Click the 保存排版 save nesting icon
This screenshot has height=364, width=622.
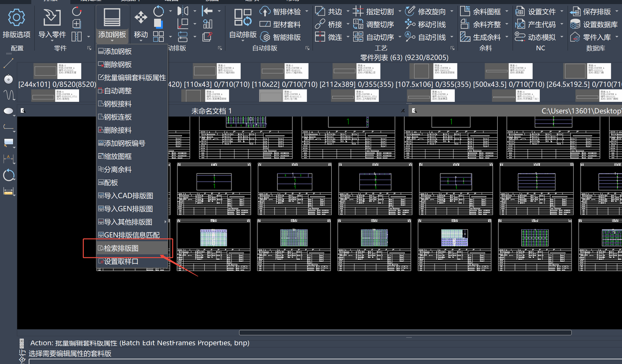tap(575, 11)
